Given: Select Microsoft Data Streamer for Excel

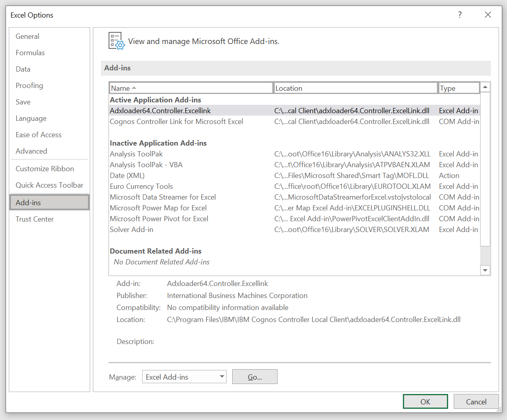Looking at the screenshot, I should pyautogui.click(x=294, y=197).
